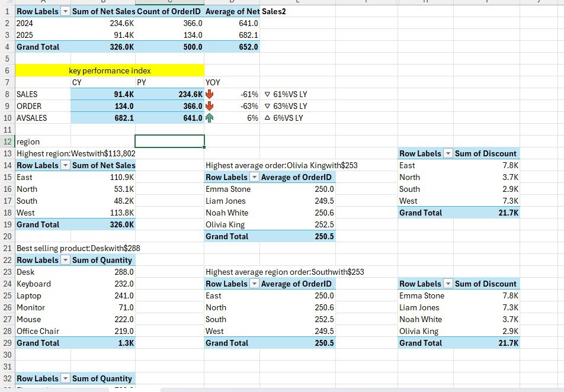
Task: Click Best selling product:Deskwith$288 text
Action: tap(78, 248)
